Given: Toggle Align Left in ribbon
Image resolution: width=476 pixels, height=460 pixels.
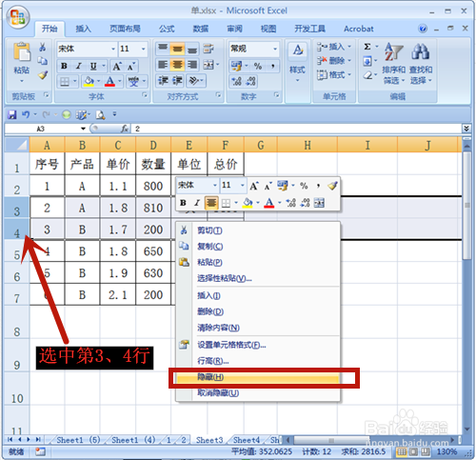Looking at the screenshot, I should point(163,65).
